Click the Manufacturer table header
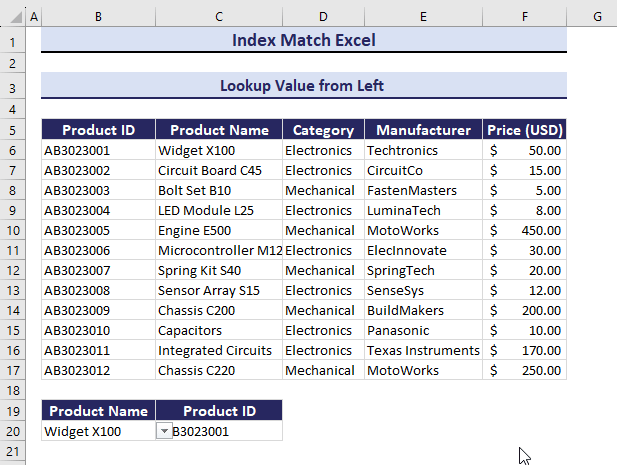 pos(423,130)
